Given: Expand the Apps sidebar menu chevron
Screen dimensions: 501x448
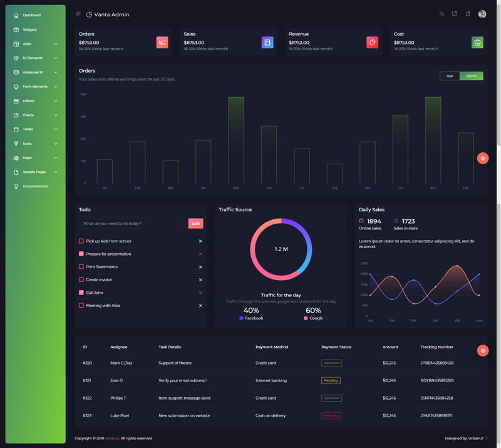Looking at the screenshot, I should [x=56, y=44].
